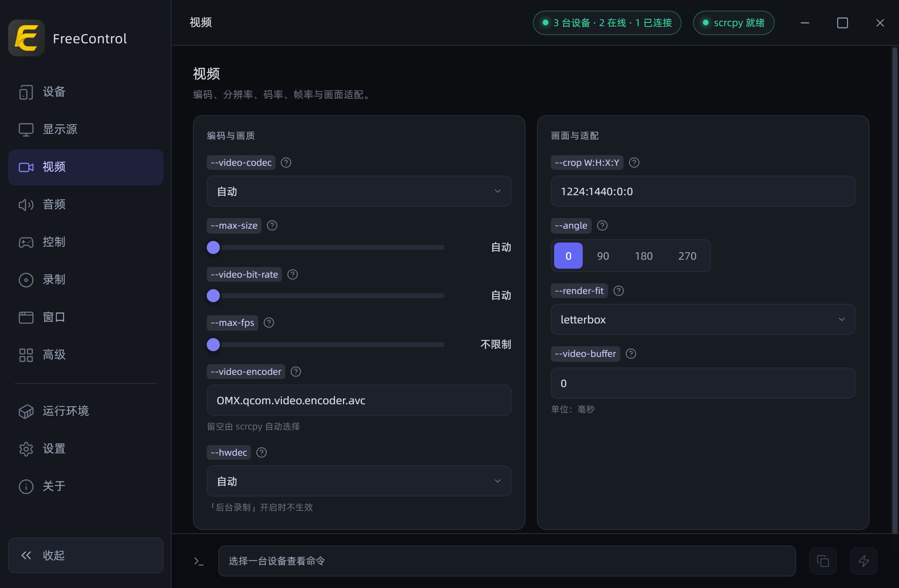Click the help icon next to --video-bit-rate
The width and height of the screenshot is (899, 588).
coord(293,274)
